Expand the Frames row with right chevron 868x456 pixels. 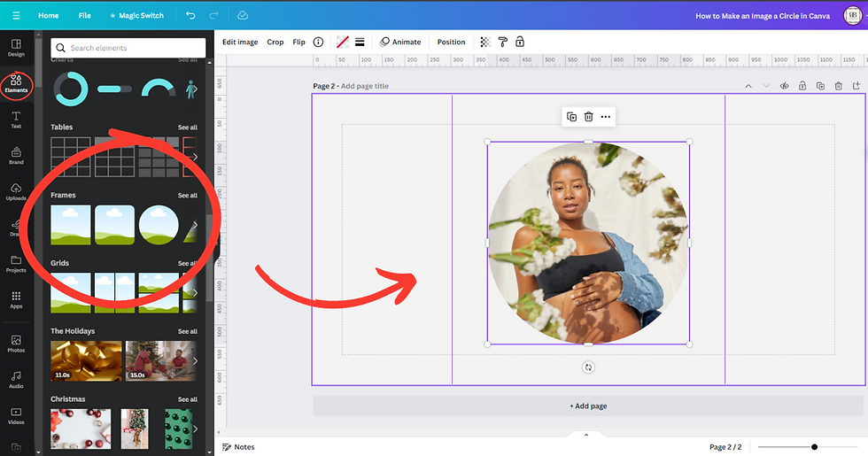195,225
